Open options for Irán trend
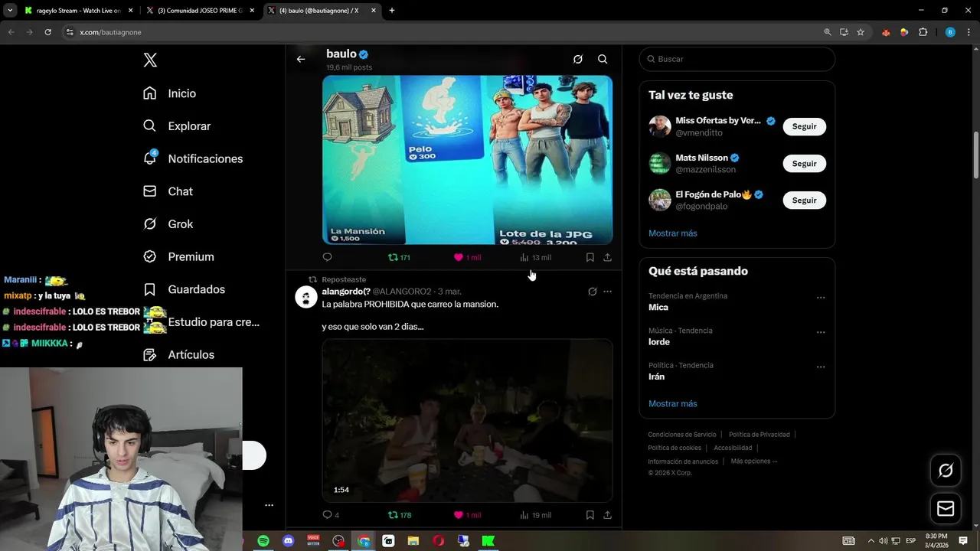 pos(821,367)
